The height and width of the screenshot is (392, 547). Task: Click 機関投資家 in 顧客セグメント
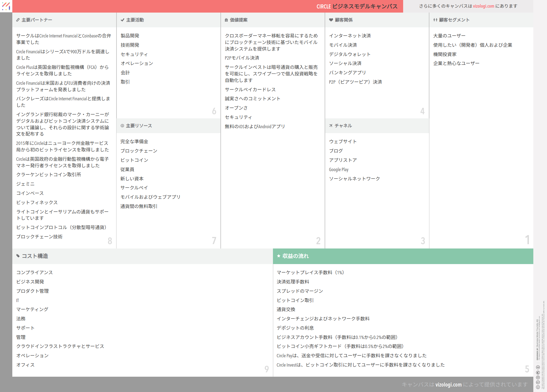pos(445,54)
